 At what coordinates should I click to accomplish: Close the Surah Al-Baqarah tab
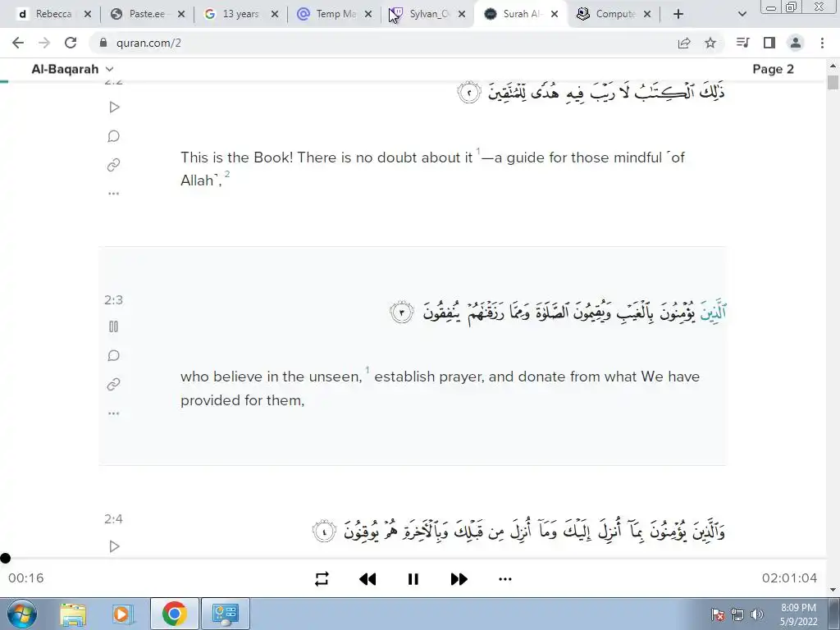555,14
